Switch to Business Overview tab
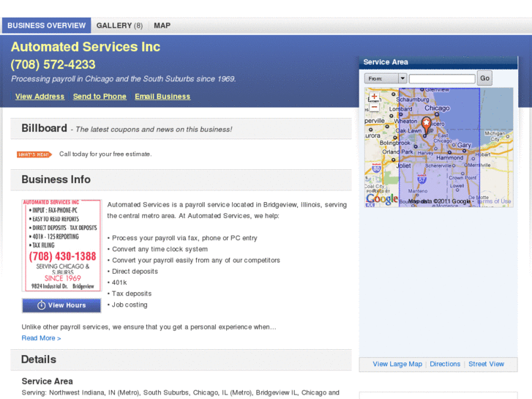 point(47,26)
